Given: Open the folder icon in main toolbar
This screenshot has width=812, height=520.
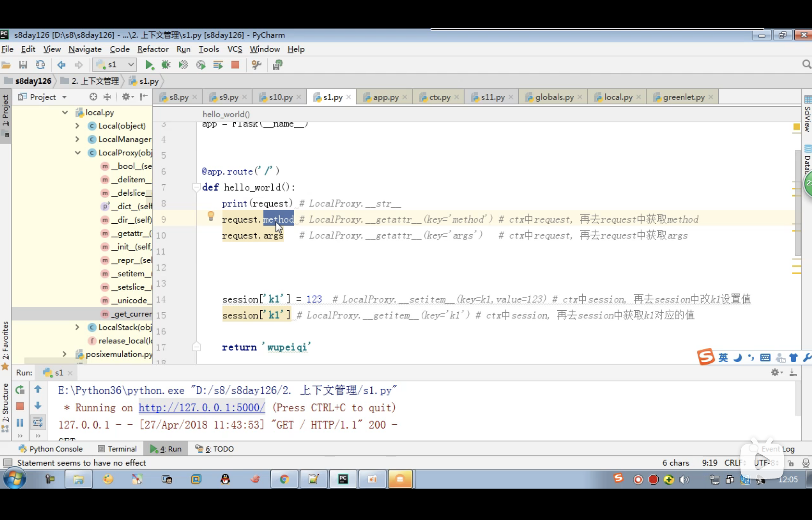Looking at the screenshot, I should 6,65.
